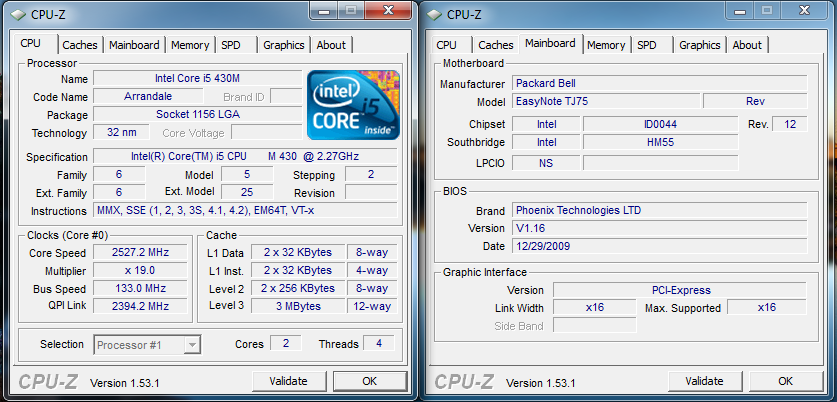Click the Level 3 cache 3 MBytes value
Viewport: 837px width, 402px height.
click(x=298, y=306)
